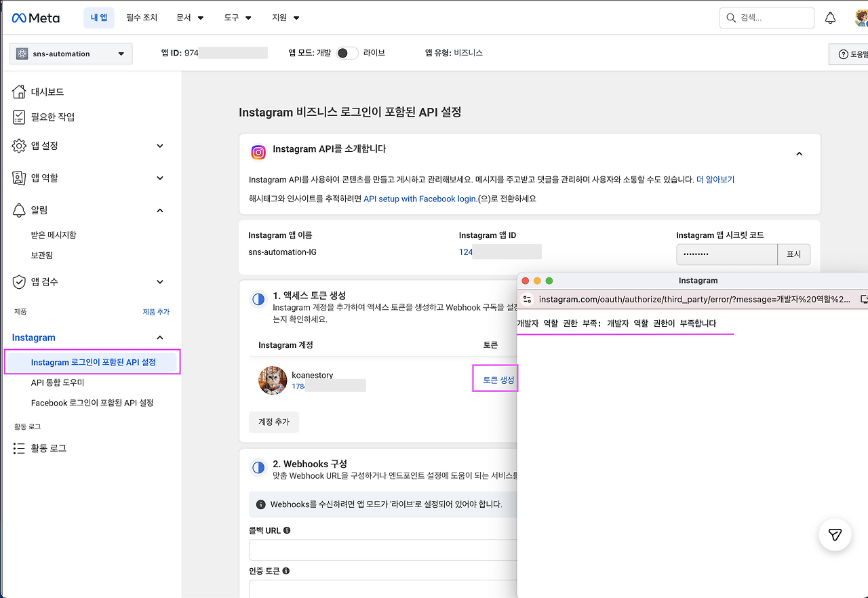Click the Instagram 계정 column header
The width and height of the screenshot is (868, 598).
click(285, 345)
